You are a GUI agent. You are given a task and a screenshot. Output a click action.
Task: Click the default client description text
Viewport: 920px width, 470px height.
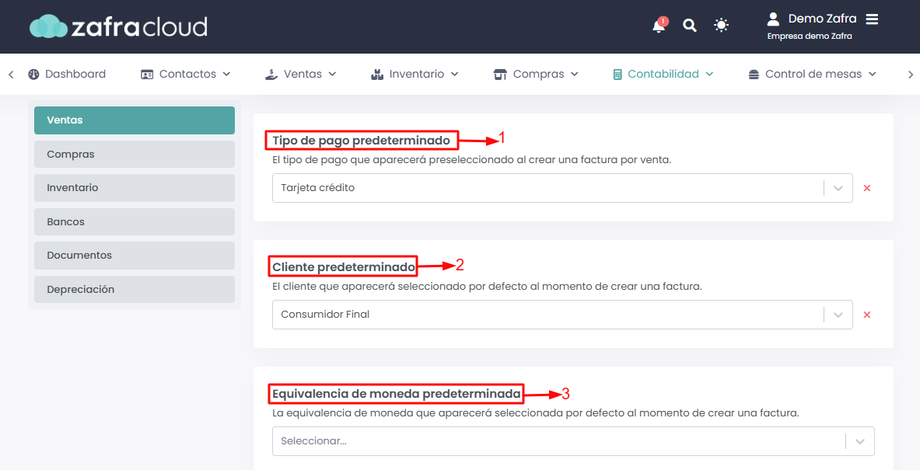(x=487, y=287)
